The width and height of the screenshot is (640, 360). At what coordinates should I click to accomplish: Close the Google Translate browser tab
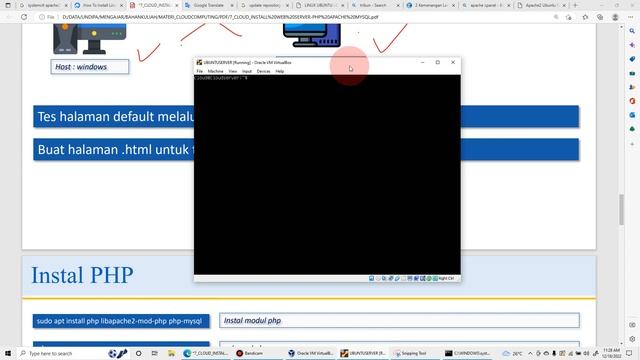tap(232, 5)
